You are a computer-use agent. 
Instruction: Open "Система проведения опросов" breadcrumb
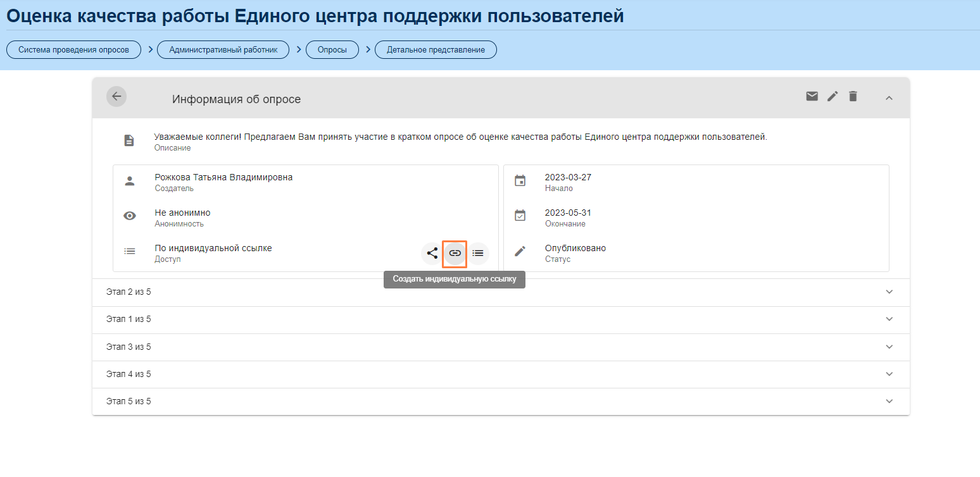point(73,50)
